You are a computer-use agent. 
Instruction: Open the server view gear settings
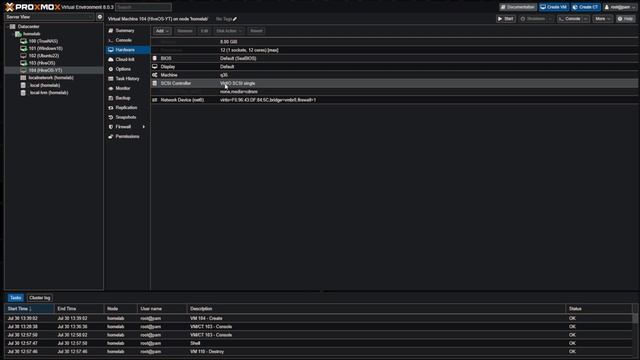[x=100, y=17]
